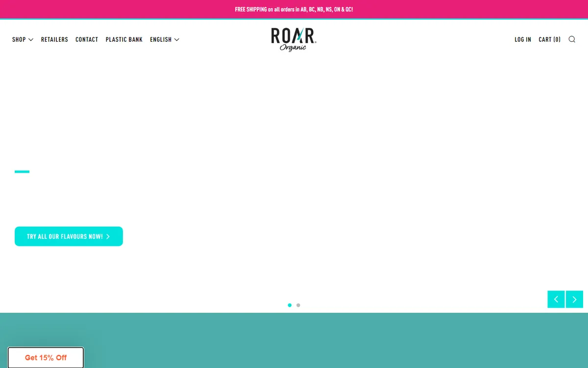588x368 pixels.
Task: Go to the CONTACT menu item
Action: (87, 39)
